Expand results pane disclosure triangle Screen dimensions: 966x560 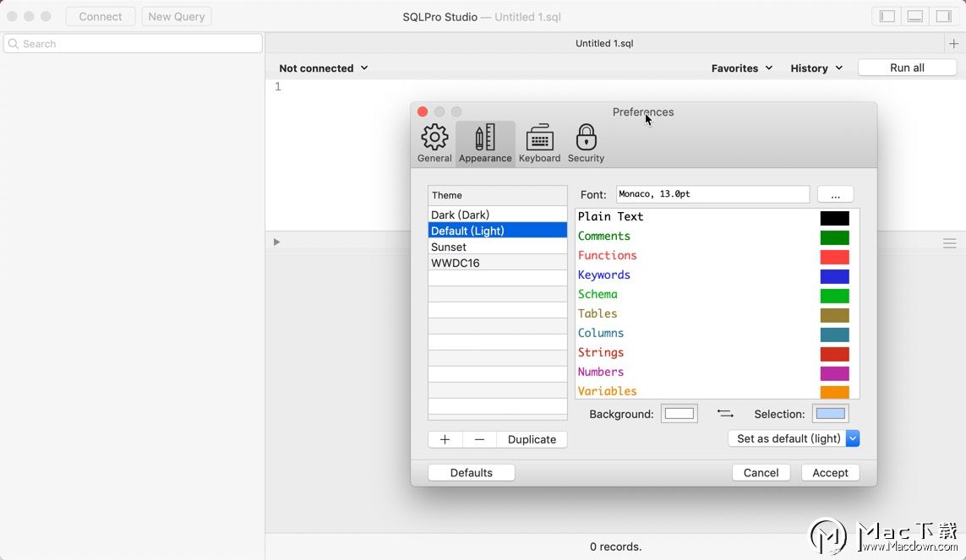coord(276,242)
